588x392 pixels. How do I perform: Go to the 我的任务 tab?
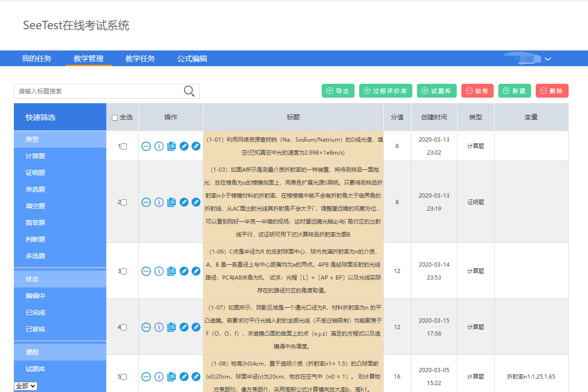[x=37, y=59]
